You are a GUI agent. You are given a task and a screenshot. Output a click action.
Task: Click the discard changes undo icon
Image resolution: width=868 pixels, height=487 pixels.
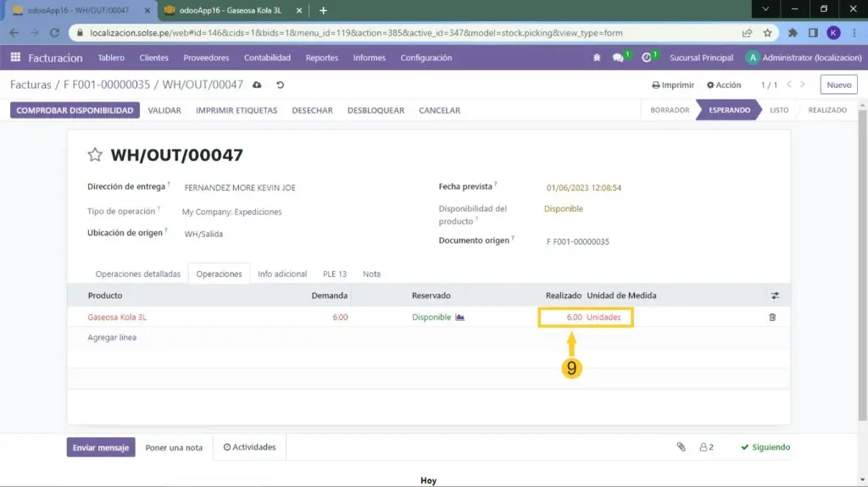[x=280, y=86]
